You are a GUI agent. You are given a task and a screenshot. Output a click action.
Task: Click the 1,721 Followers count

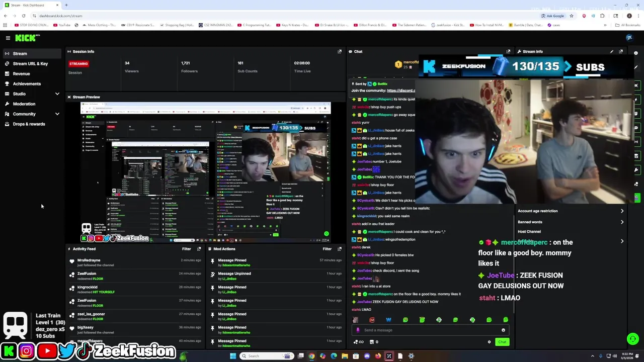(186, 63)
